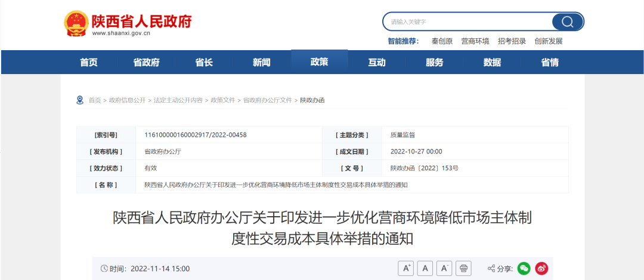Decrease font size with A- button
The image size is (644, 280).
click(x=444, y=269)
